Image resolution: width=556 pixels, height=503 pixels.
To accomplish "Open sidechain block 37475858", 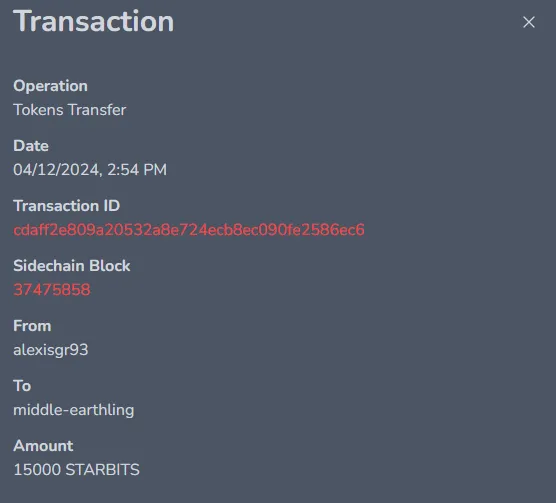I will tap(52, 290).
